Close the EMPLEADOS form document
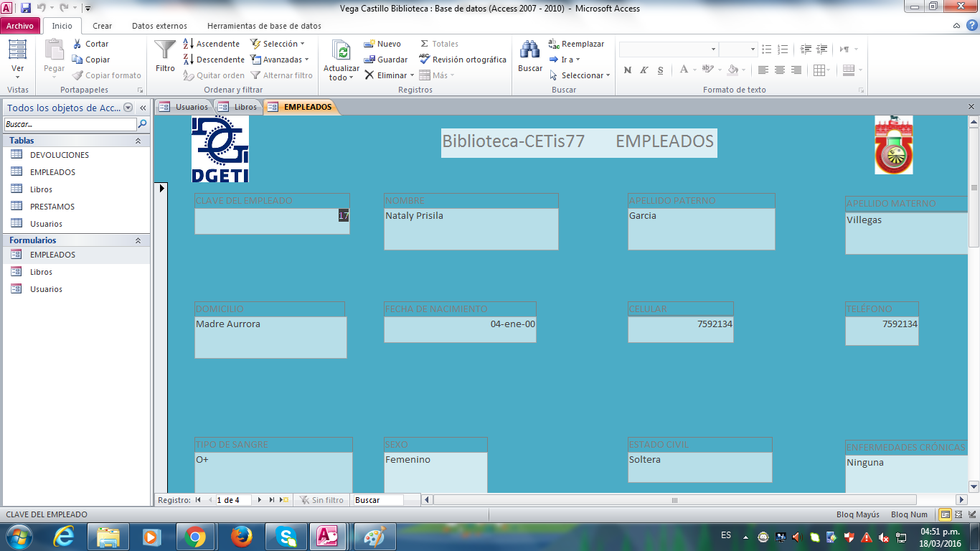 (x=971, y=106)
